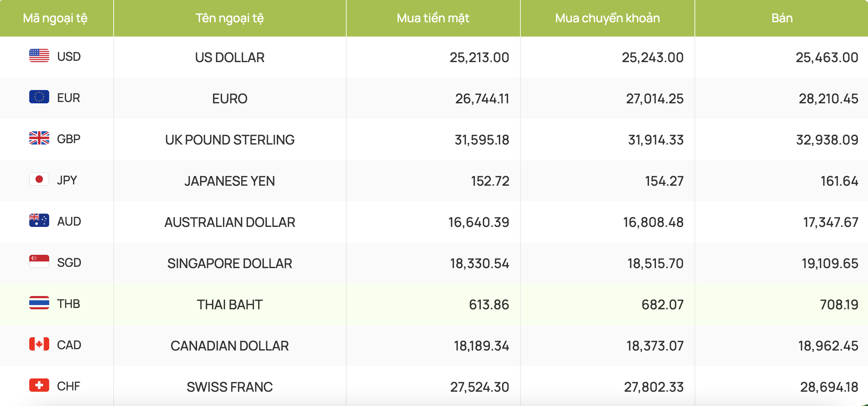Select the US DOLLAR currency name

tap(230, 57)
